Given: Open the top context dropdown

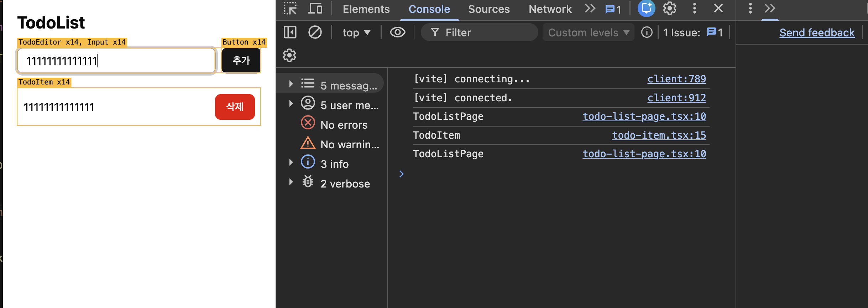Looking at the screenshot, I should click(356, 33).
